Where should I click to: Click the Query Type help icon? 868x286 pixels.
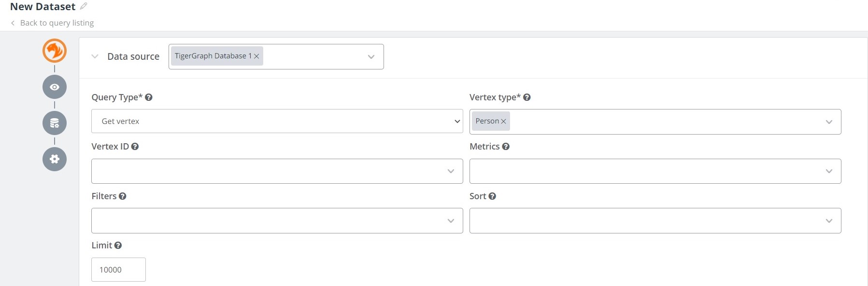pyautogui.click(x=149, y=97)
